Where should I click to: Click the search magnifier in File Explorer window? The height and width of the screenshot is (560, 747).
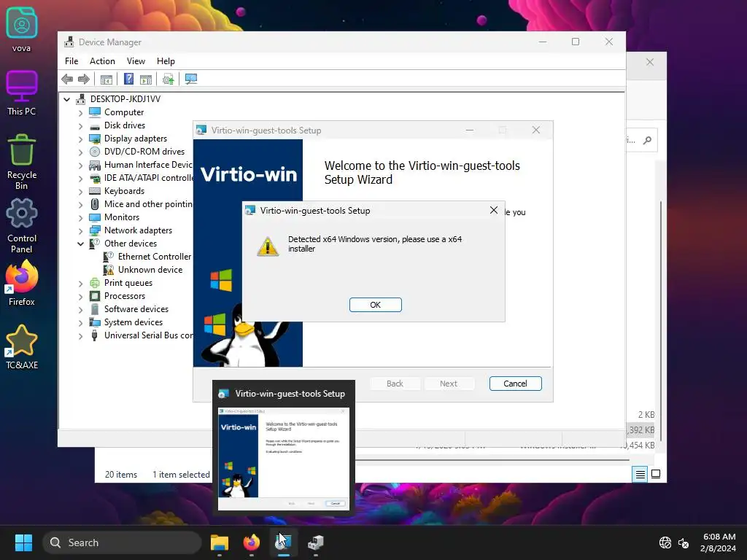point(647,141)
